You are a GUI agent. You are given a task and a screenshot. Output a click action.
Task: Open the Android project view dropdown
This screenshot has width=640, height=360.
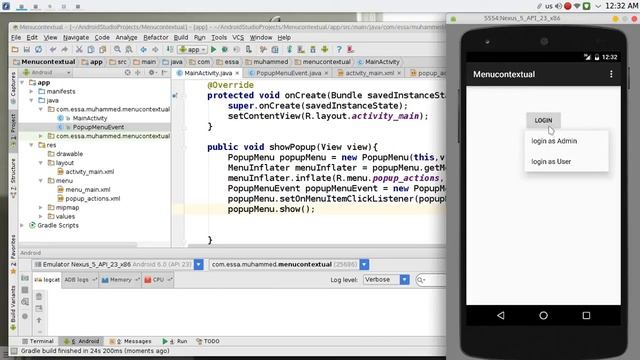[x=47, y=73]
